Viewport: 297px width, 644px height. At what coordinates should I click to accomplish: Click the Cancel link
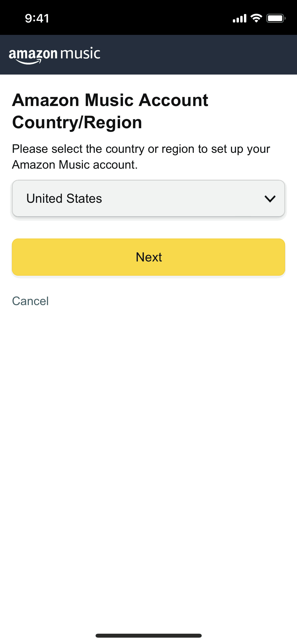(30, 301)
